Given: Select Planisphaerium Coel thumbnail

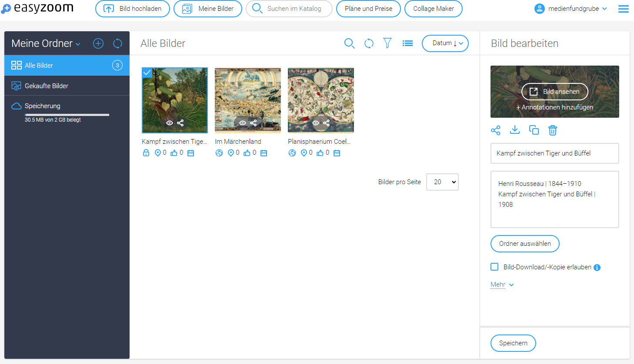Looking at the screenshot, I should (321, 100).
